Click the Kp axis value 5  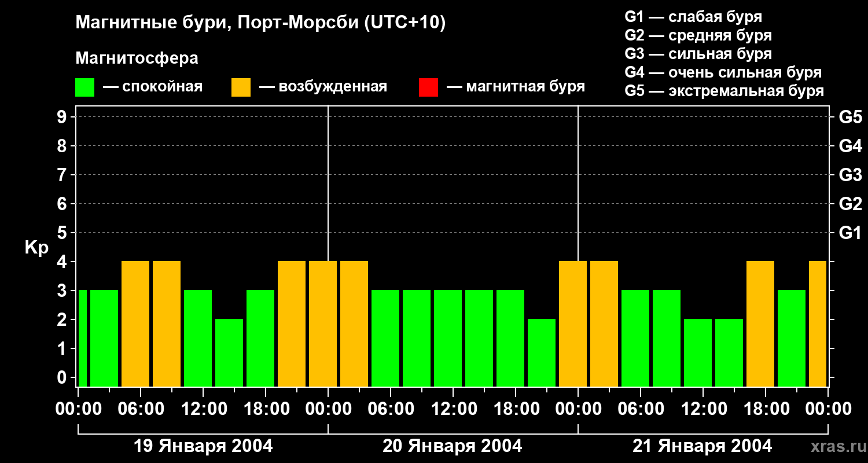tap(63, 233)
